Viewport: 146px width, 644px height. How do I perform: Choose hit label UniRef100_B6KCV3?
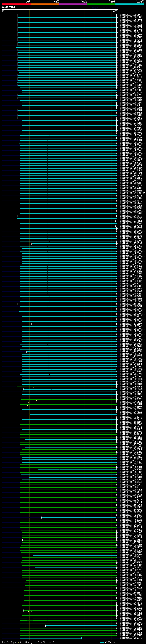pos(131,95)
